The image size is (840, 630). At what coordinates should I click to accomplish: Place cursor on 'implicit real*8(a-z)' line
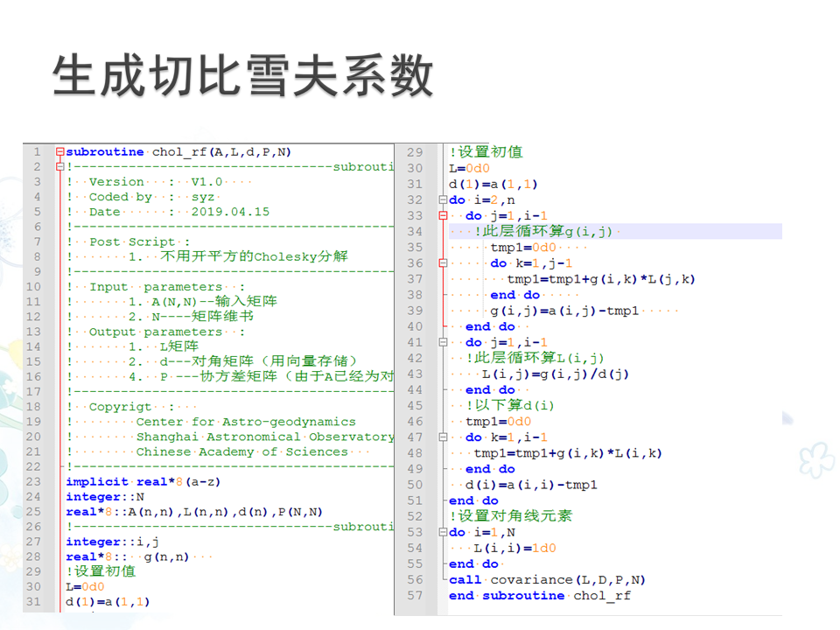click(138, 482)
